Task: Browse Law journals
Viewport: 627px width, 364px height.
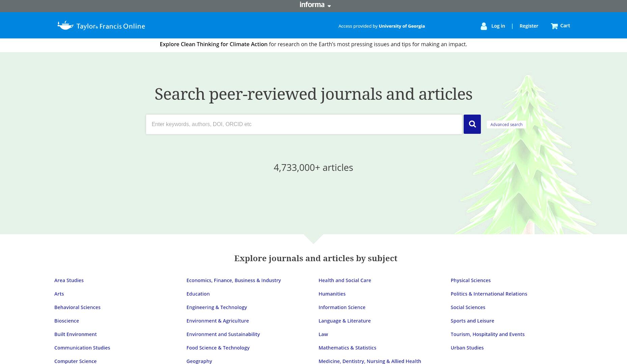Action: click(x=323, y=334)
